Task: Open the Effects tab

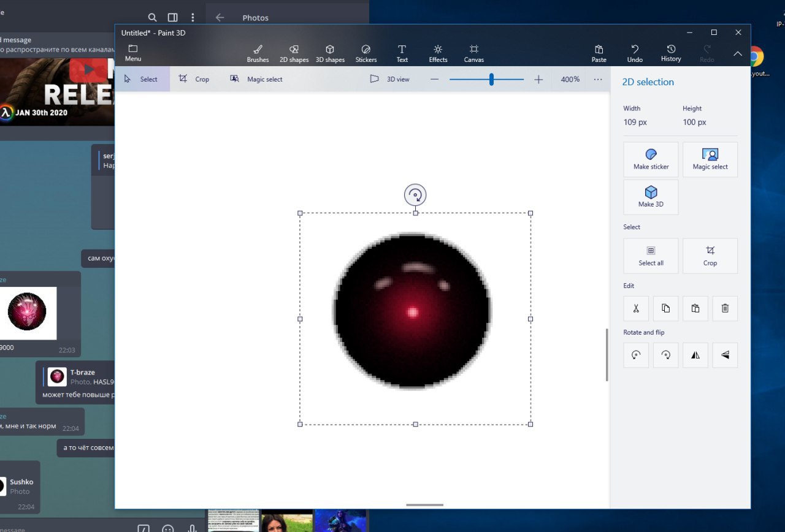Action: pos(438,53)
